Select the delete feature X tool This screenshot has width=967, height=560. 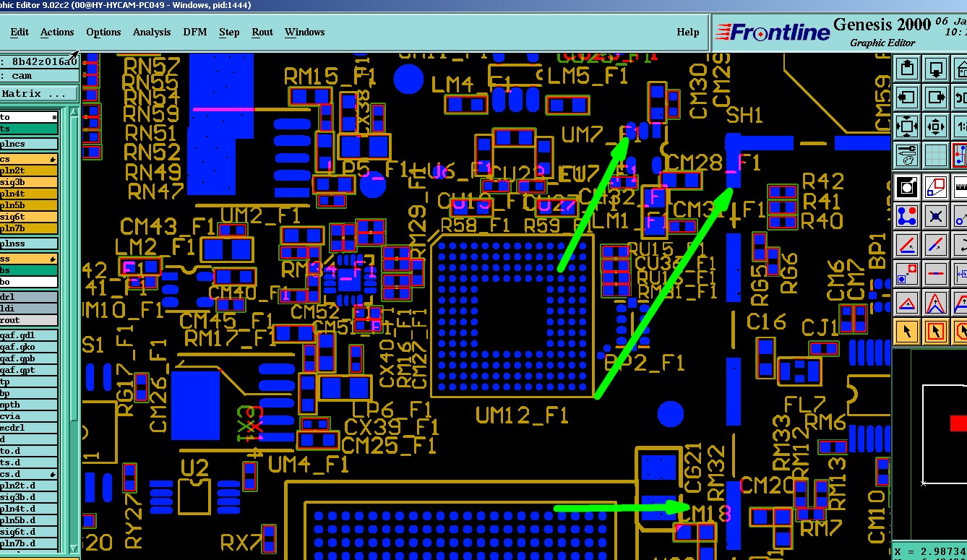coord(936,216)
